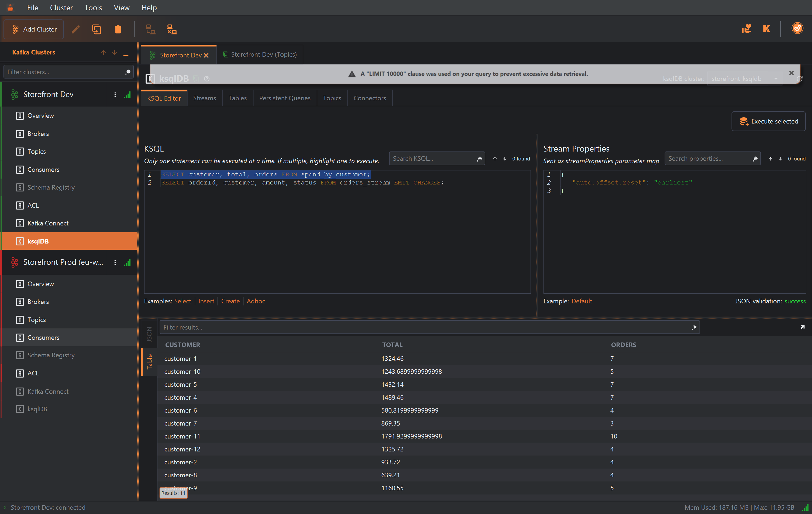Switch to the Streams tab
The height and width of the screenshot is (514, 812).
tap(204, 98)
